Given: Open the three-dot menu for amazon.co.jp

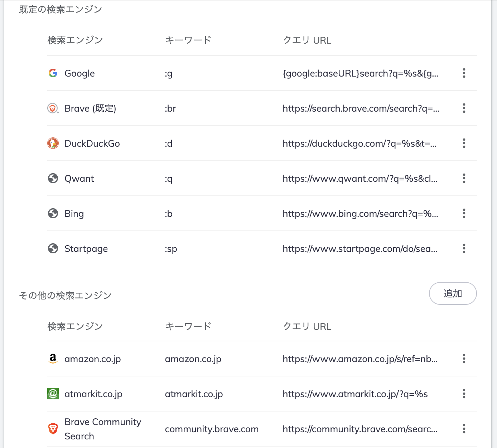Looking at the screenshot, I should coord(464,359).
